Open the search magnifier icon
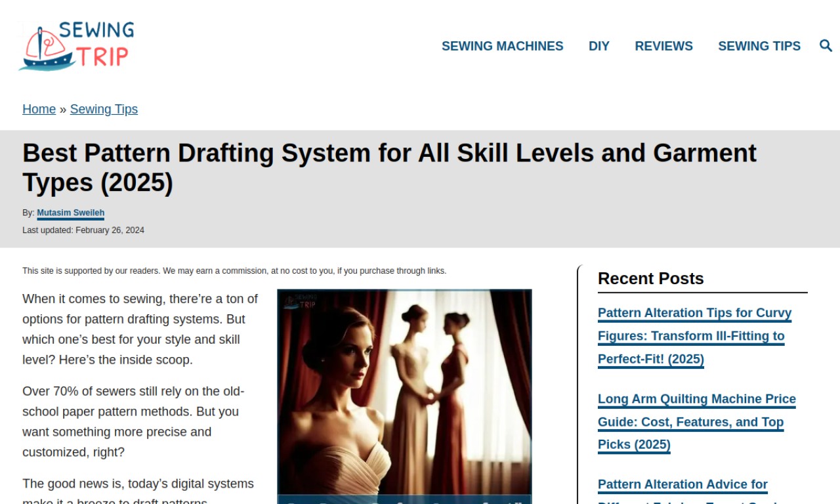This screenshot has height=504, width=840. point(826,46)
